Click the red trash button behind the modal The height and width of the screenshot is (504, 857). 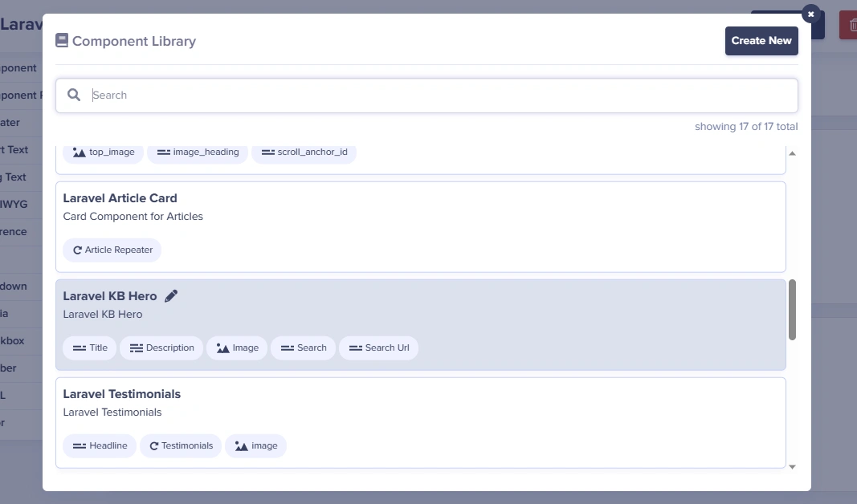(x=848, y=25)
